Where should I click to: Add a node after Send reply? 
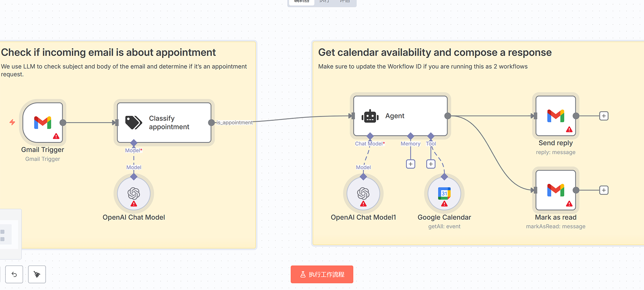click(x=604, y=116)
